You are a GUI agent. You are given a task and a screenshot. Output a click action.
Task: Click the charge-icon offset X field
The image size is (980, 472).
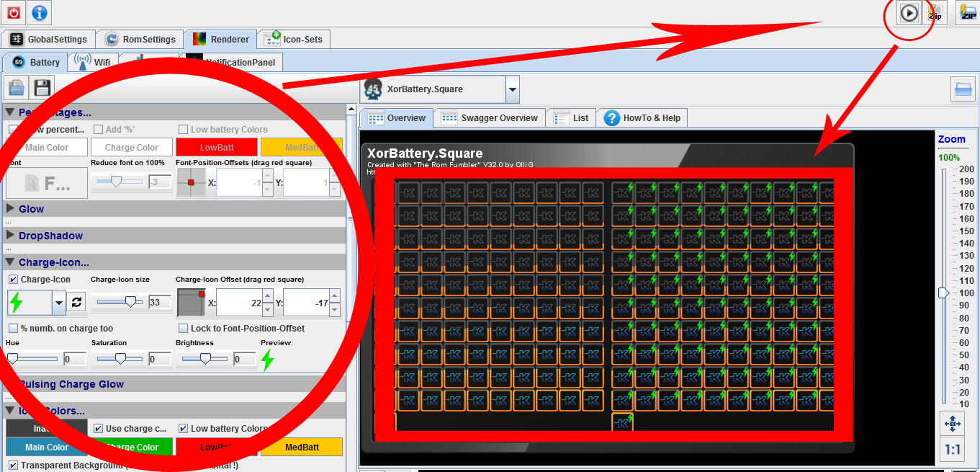(x=239, y=303)
